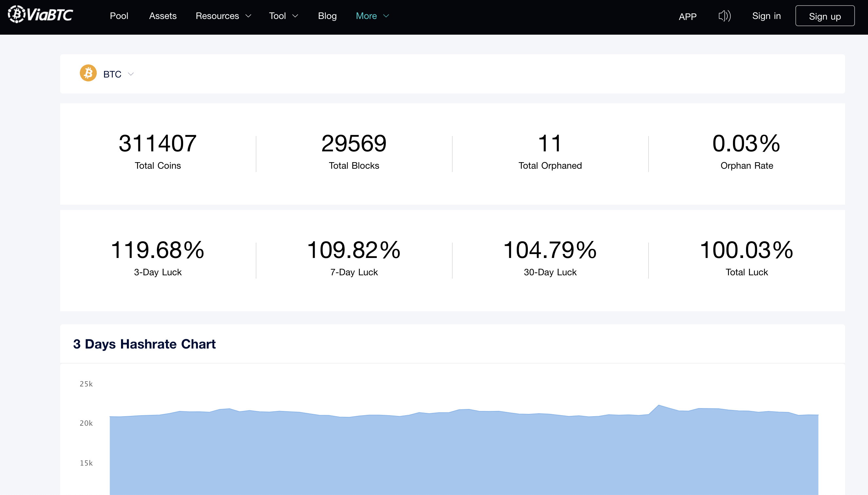The width and height of the screenshot is (868, 495).
Task: Open the announcements speaker icon
Action: [x=724, y=16]
